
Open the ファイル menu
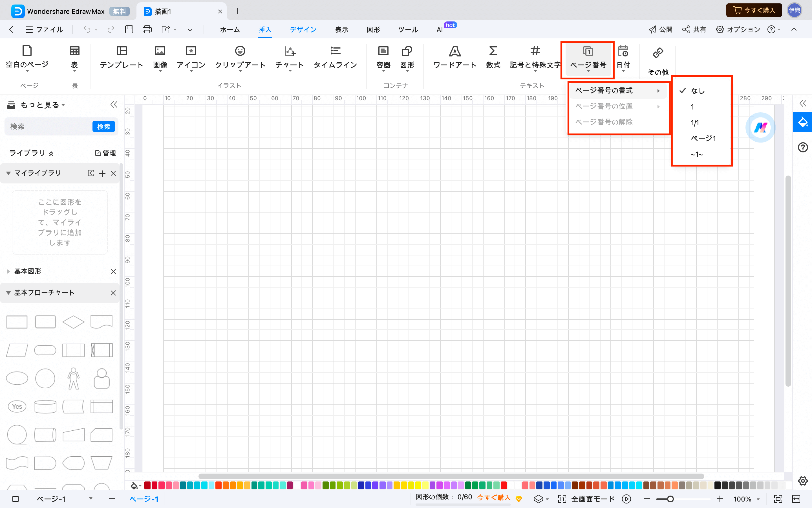(44, 30)
